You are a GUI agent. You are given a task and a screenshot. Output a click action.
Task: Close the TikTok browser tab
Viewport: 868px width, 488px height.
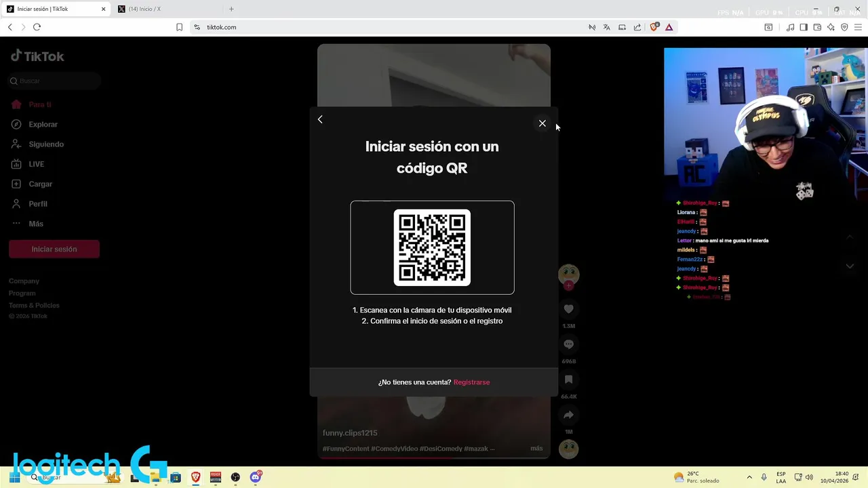click(104, 9)
